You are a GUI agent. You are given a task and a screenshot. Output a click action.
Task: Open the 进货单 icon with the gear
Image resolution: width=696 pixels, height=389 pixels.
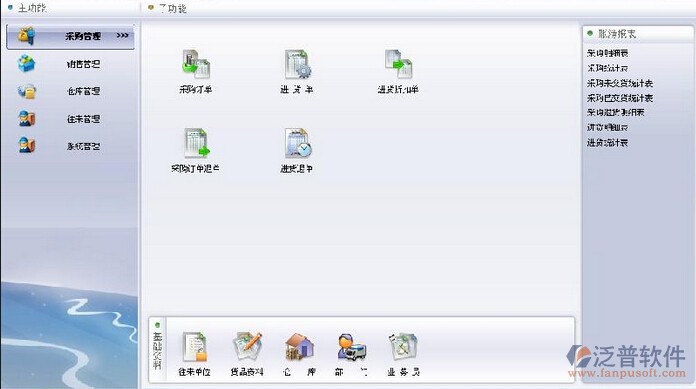297,64
